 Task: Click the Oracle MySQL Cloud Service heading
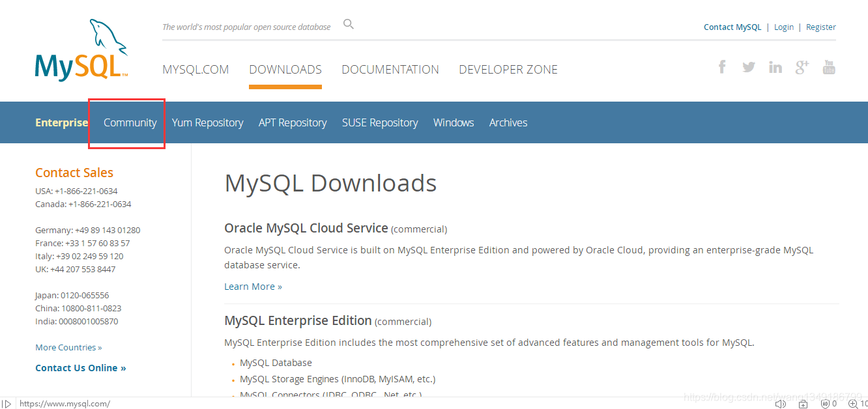(x=306, y=228)
